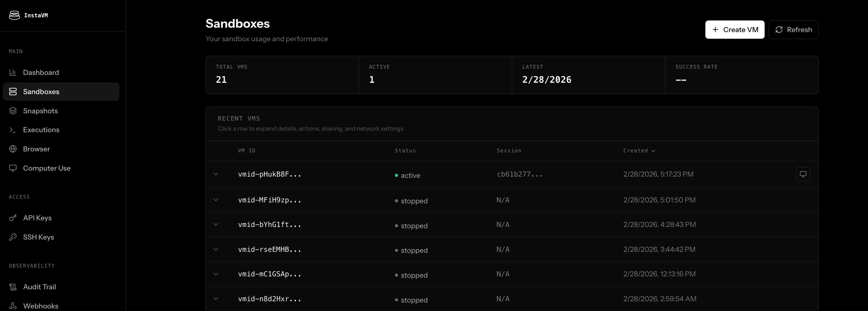Click the Executions terminal prompt icon
Image resolution: width=868 pixels, height=311 pixels.
13,130
